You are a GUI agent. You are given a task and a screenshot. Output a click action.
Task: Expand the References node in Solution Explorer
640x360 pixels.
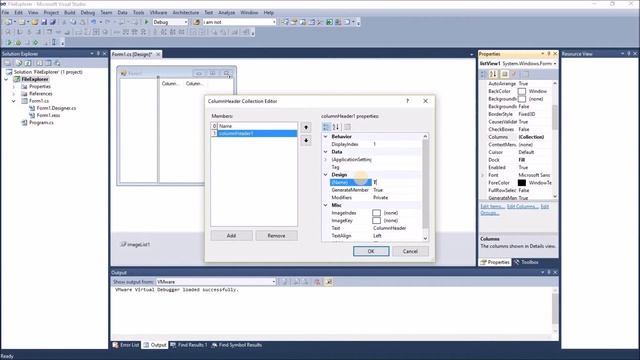pos(13,94)
